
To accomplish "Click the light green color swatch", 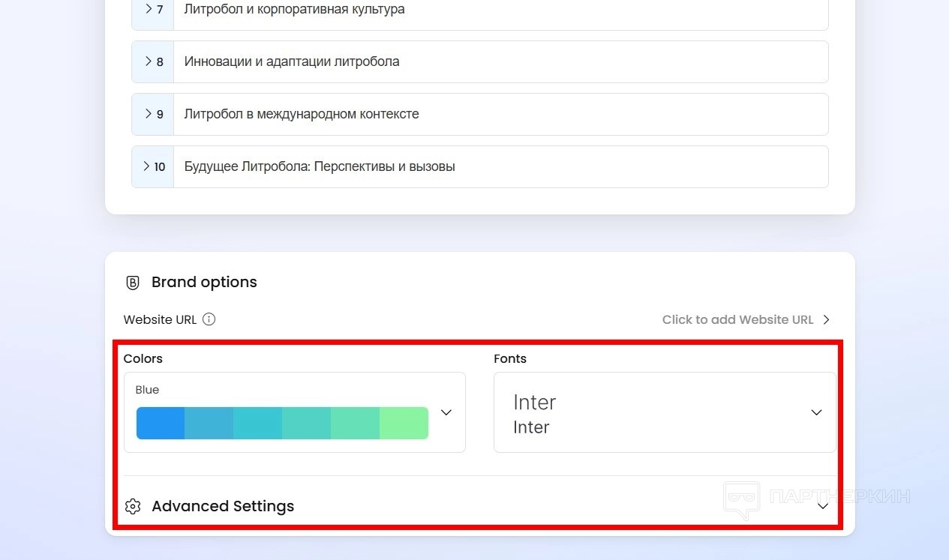I will (x=404, y=423).
